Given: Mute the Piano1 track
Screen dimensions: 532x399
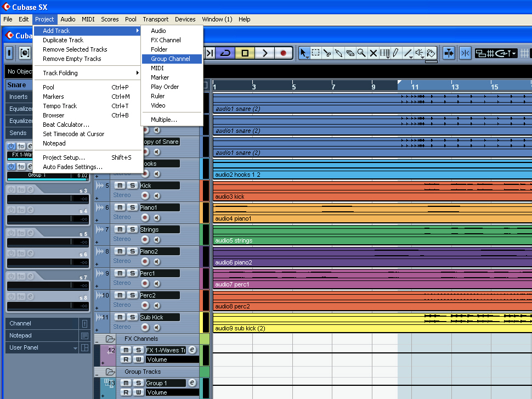Looking at the screenshot, I should pyautogui.click(x=120, y=207).
